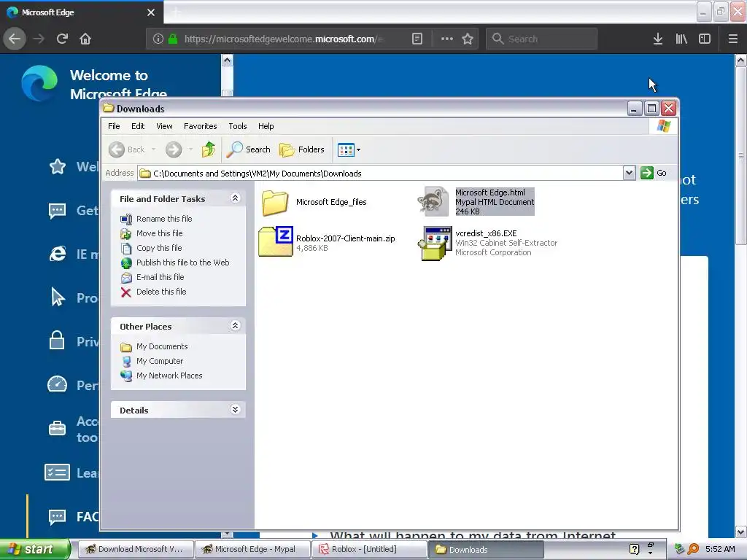Click the Edge logo on welcome page
The height and width of the screenshot is (560, 747).
39,83
